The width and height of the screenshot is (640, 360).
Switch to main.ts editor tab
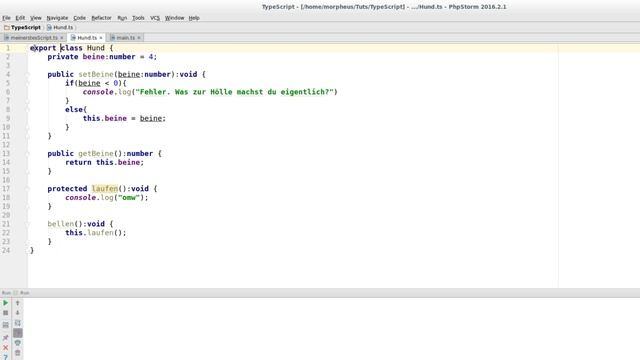[126, 38]
